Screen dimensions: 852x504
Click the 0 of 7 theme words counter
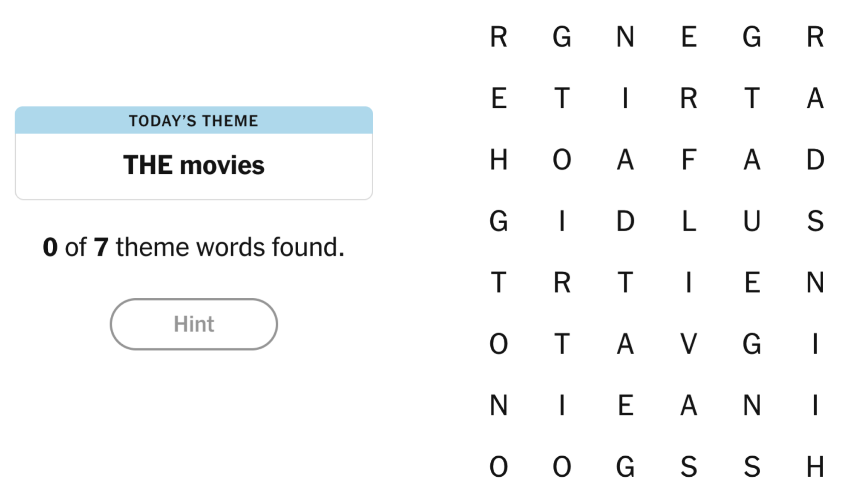[194, 246]
